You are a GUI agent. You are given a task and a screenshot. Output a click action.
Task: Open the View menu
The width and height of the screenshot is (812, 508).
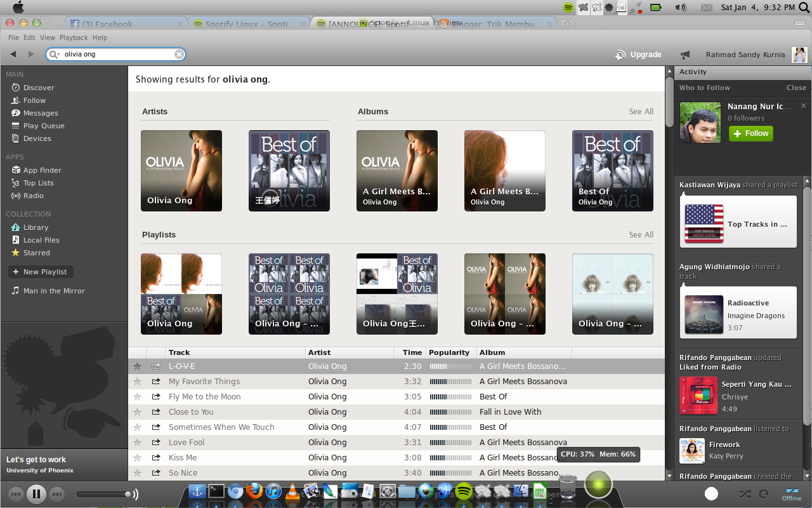click(48, 37)
